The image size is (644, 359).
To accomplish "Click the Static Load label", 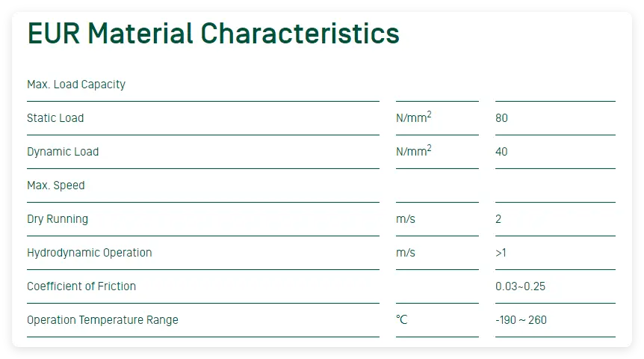I will 55,118.
